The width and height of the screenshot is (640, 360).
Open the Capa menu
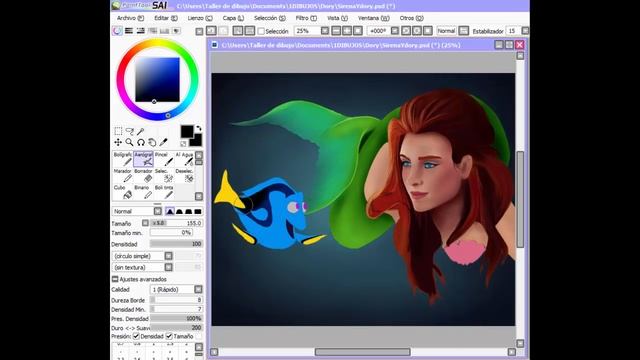point(233,18)
